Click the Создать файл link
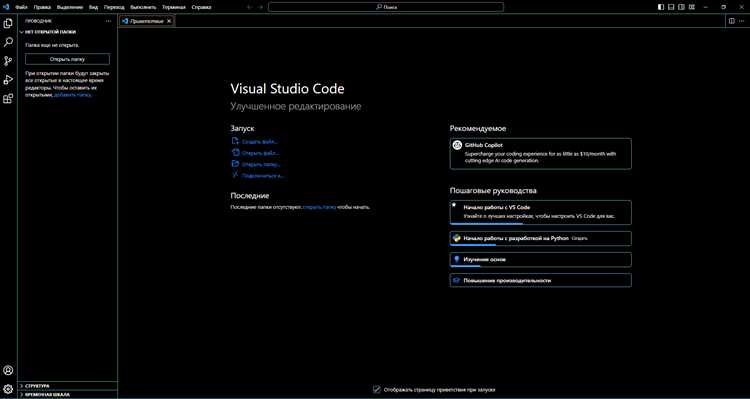Screen dimensions: 750x399 tap(260, 142)
